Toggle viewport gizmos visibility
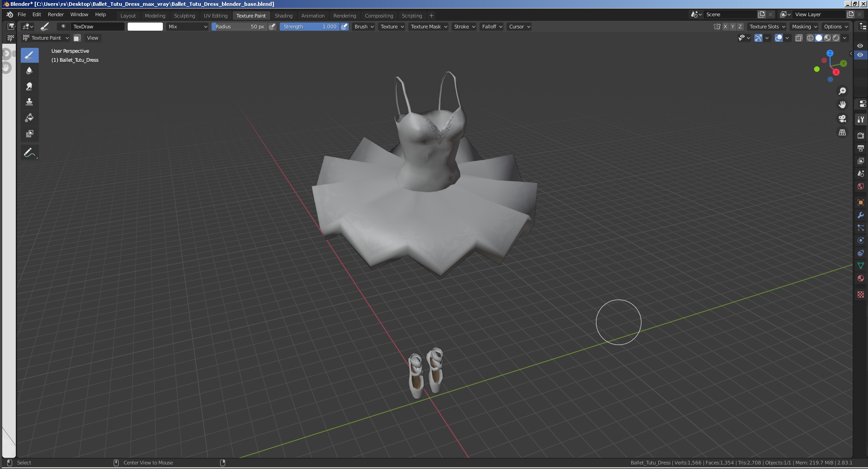This screenshot has height=469, width=868. [759, 38]
